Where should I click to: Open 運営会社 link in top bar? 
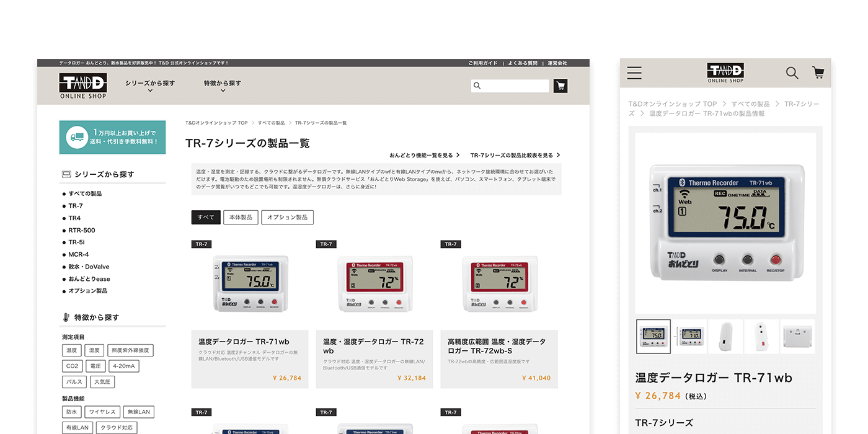[x=557, y=63]
